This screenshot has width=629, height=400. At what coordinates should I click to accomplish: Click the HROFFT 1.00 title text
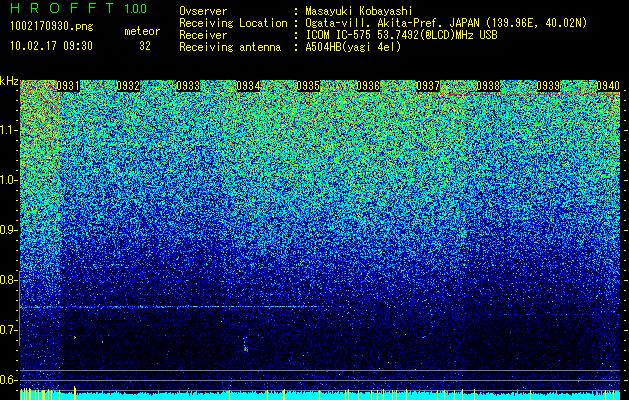coord(79,8)
